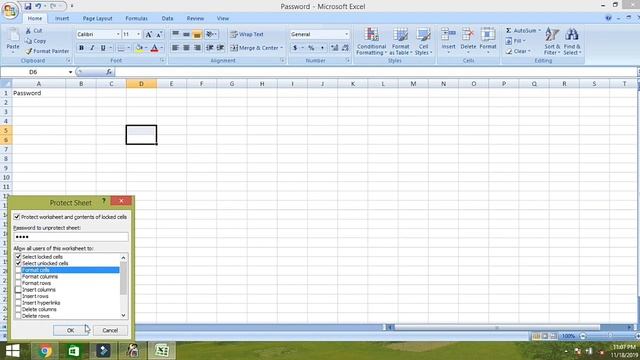
Task: Open Conditional Formatting
Action: 371,41
